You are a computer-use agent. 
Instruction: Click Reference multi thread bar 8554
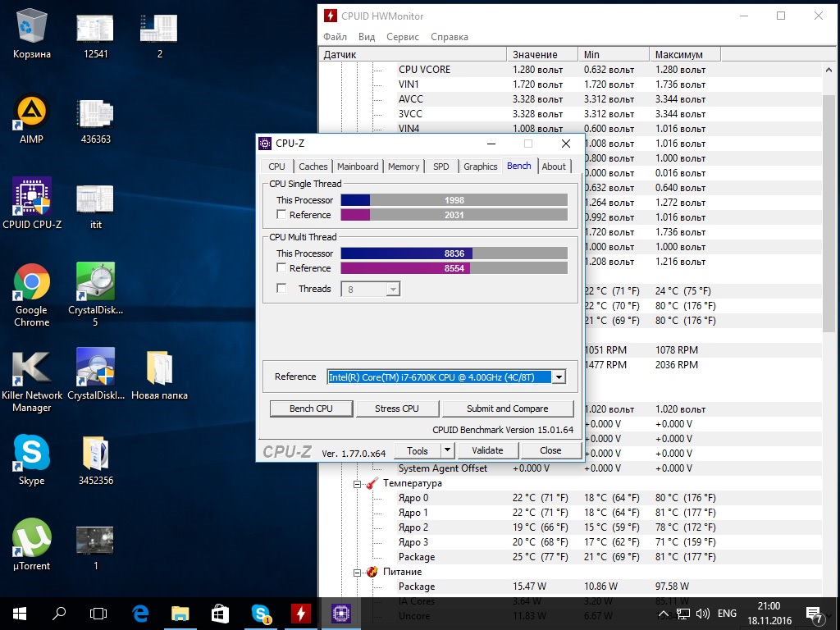[x=454, y=268]
